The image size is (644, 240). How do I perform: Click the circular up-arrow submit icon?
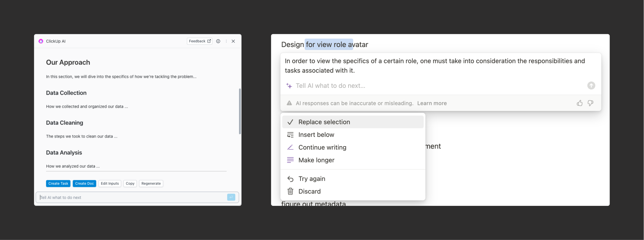[x=591, y=86]
